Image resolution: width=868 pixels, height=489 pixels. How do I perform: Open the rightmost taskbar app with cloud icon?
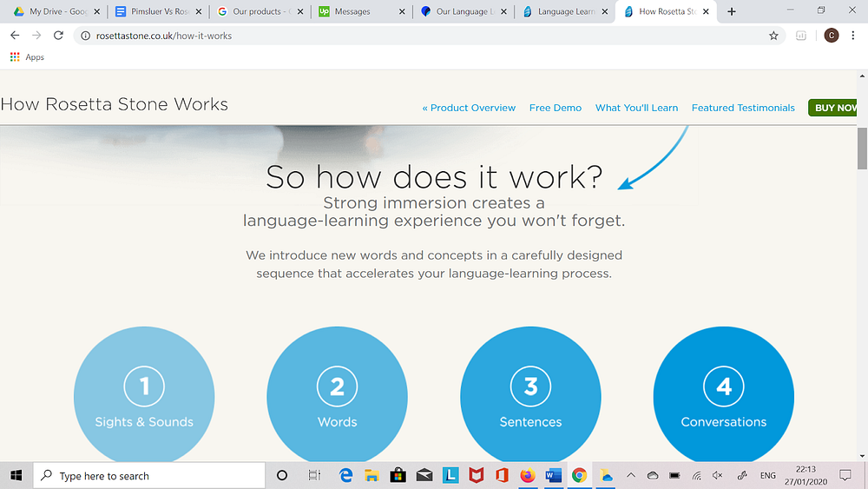pos(606,475)
